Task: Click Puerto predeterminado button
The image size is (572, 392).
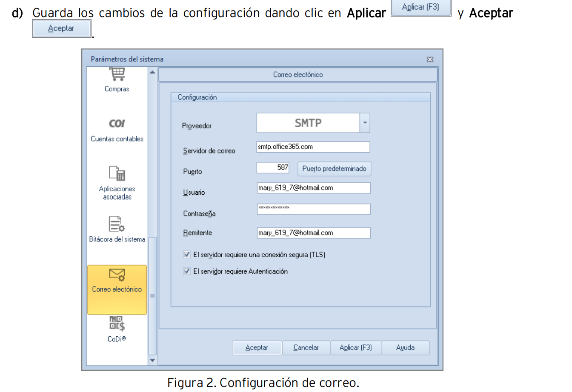Action: tap(334, 169)
